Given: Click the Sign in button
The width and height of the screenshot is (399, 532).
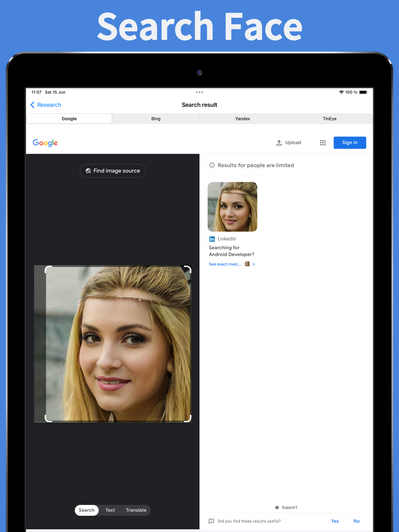Looking at the screenshot, I should pos(350,143).
